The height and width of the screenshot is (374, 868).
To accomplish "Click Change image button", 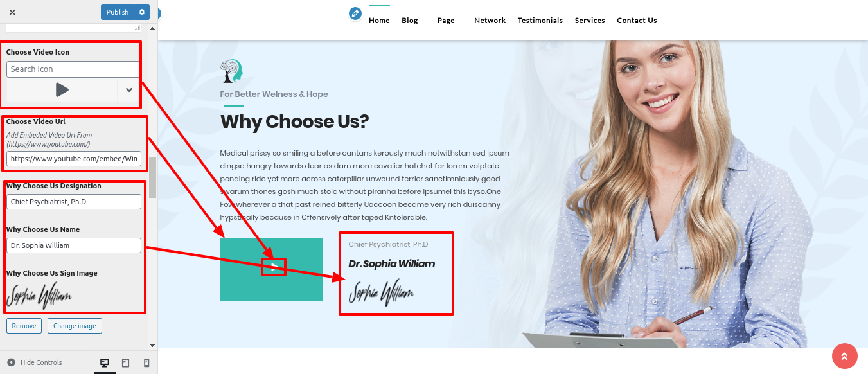I will pos(75,326).
